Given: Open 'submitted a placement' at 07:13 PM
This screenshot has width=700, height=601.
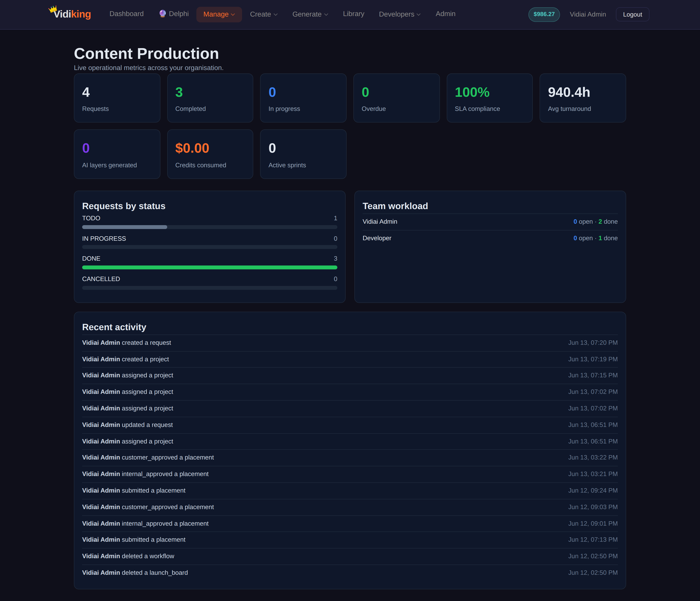Looking at the screenshot, I should [x=350, y=540].
